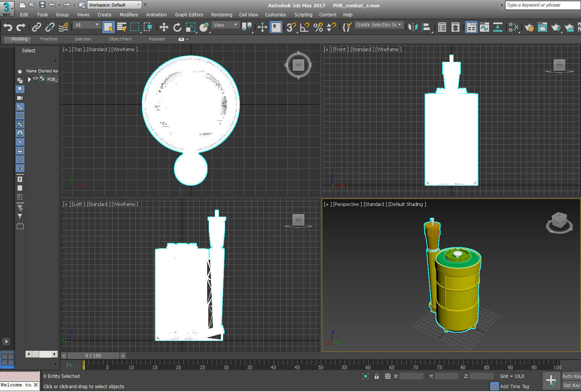Activate the Select and Scale tool
Image resolution: width=581 pixels, height=392 pixels.
click(191, 27)
